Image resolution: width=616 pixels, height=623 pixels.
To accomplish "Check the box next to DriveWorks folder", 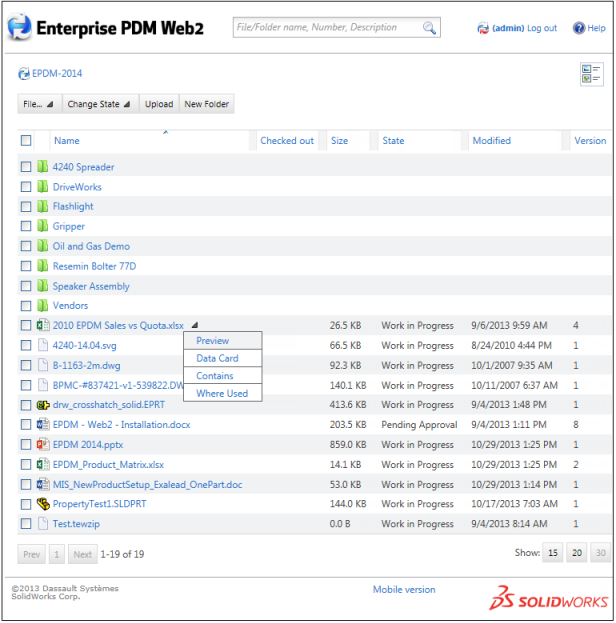I will [x=26, y=187].
